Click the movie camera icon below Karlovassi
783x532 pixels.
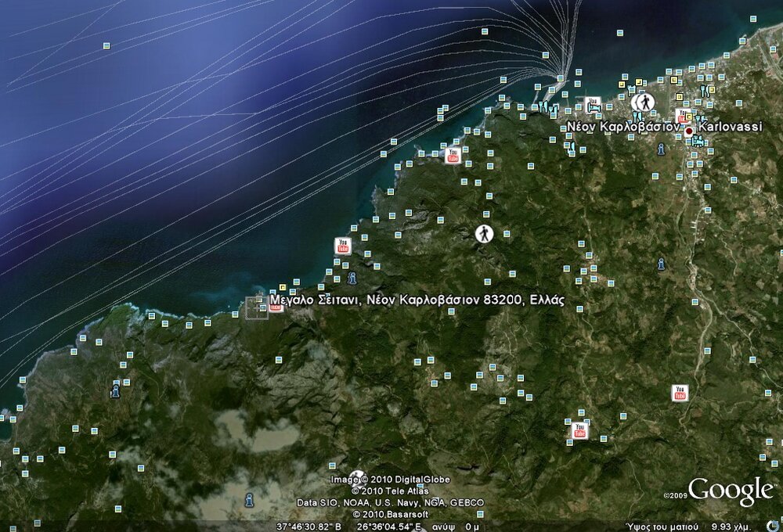click(696, 141)
